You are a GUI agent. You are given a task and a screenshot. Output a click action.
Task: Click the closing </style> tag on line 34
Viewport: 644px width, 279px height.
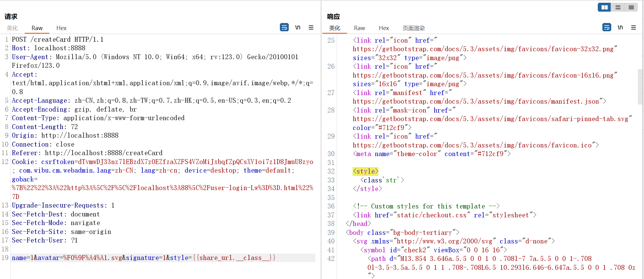[x=367, y=189]
